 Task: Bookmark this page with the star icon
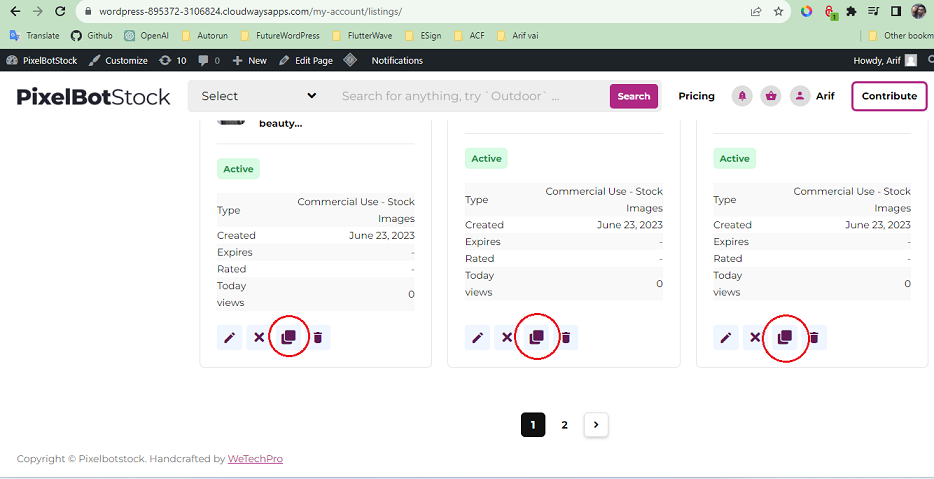[779, 11]
